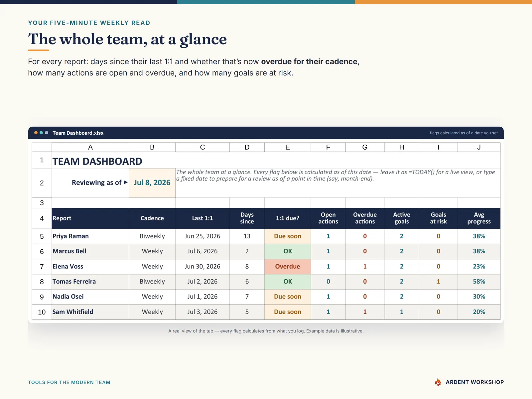Select the 'Nadia Osei' name cell

[90, 297]
